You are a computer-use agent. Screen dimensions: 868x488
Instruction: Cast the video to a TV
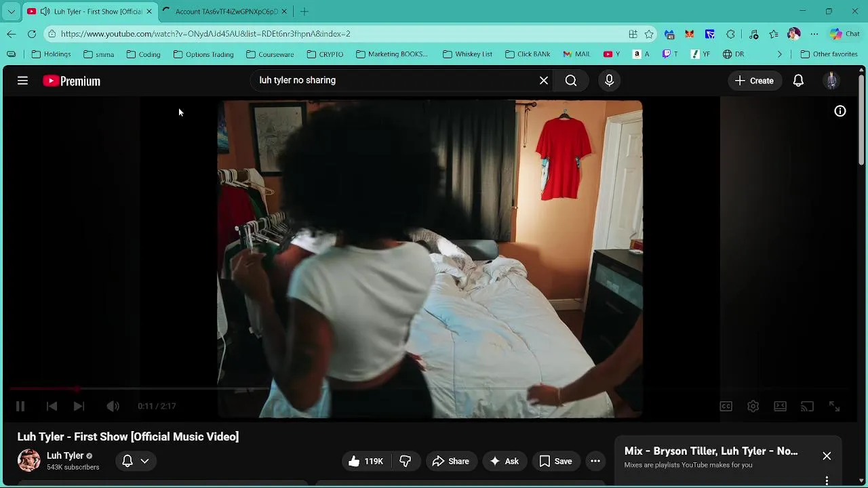[807, 406]
